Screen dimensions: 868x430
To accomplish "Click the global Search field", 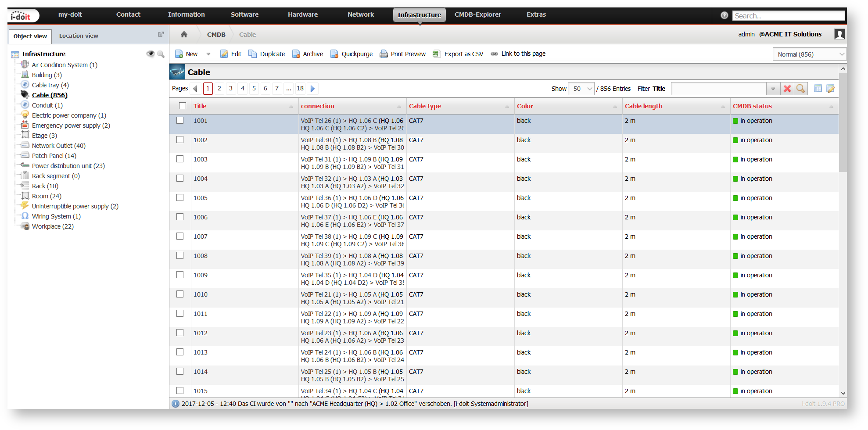I will tap(789, 15).
